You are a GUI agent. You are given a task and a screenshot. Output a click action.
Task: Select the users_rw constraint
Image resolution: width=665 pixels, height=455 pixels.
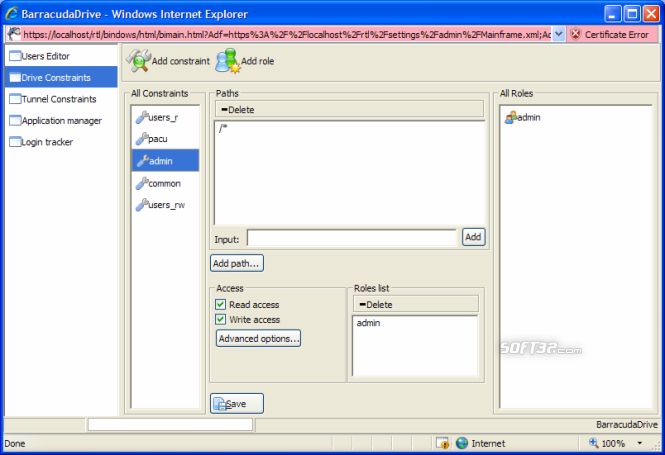[x=165, y=205]
